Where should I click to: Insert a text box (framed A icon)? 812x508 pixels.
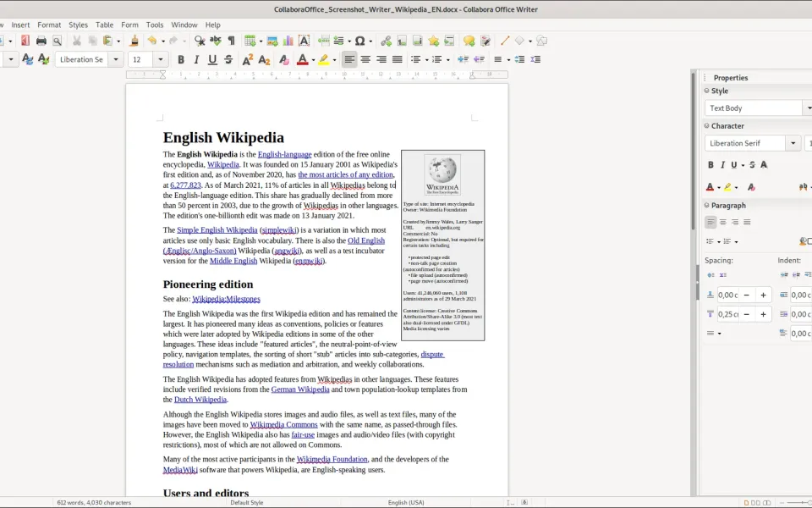point(304,41)
